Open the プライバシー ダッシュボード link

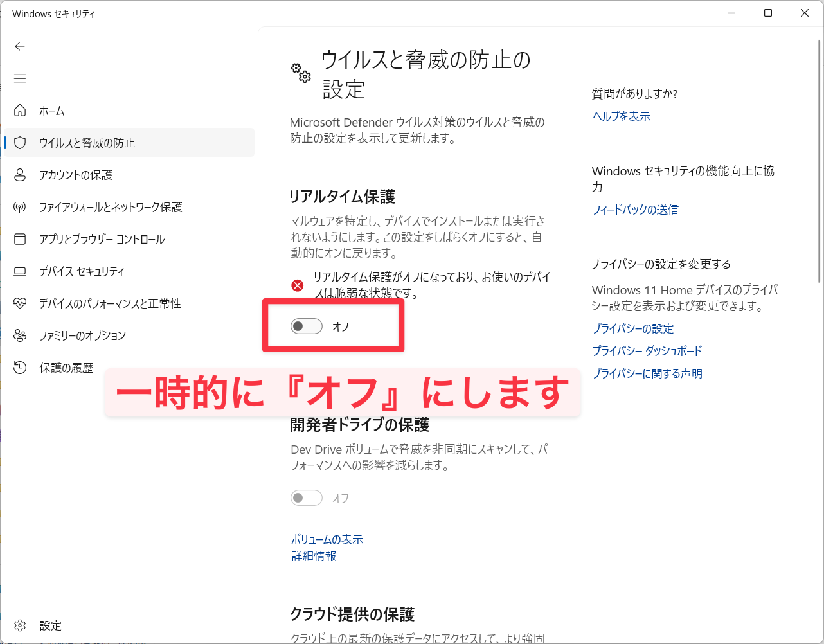click(x=647, y=351)
